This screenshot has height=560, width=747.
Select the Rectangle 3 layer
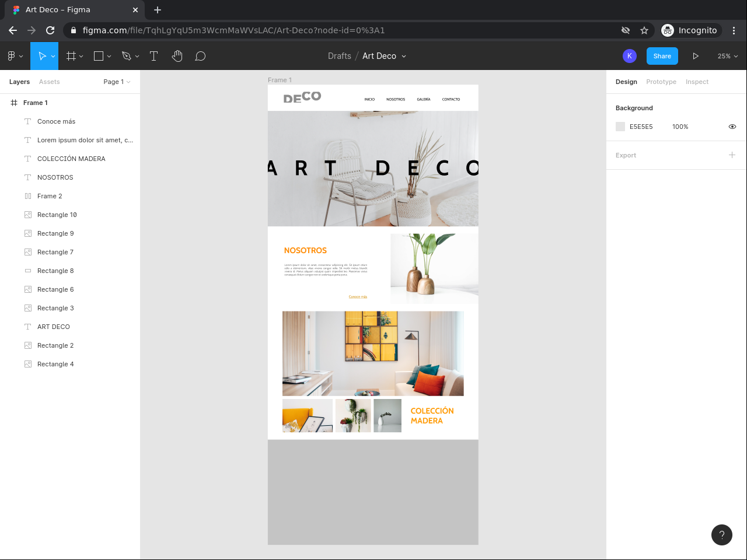click(x=70, y=308)
